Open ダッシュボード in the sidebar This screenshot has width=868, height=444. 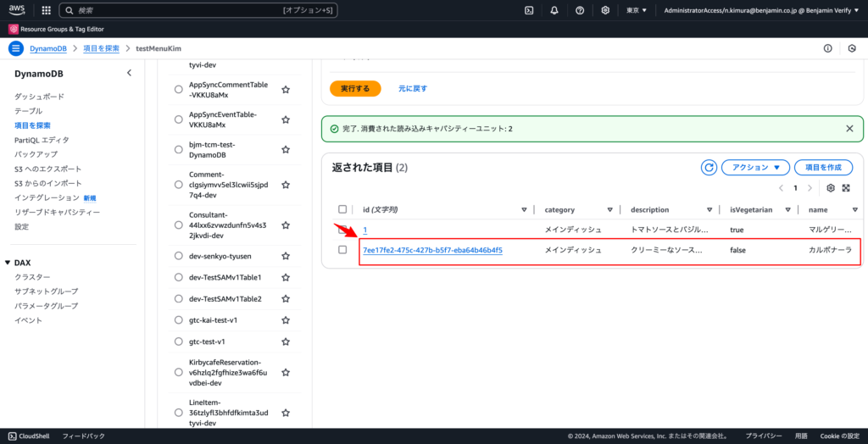39,97
